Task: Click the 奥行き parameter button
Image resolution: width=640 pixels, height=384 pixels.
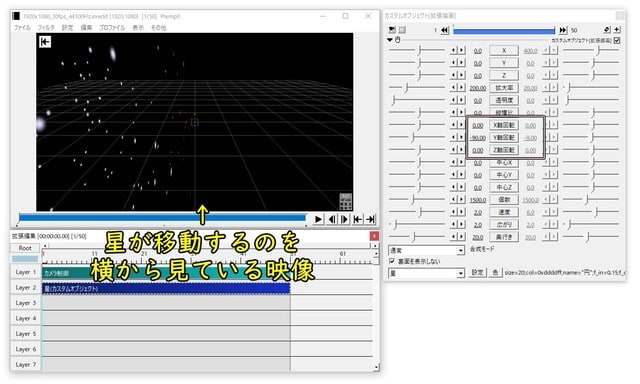Action: point(504,237)
